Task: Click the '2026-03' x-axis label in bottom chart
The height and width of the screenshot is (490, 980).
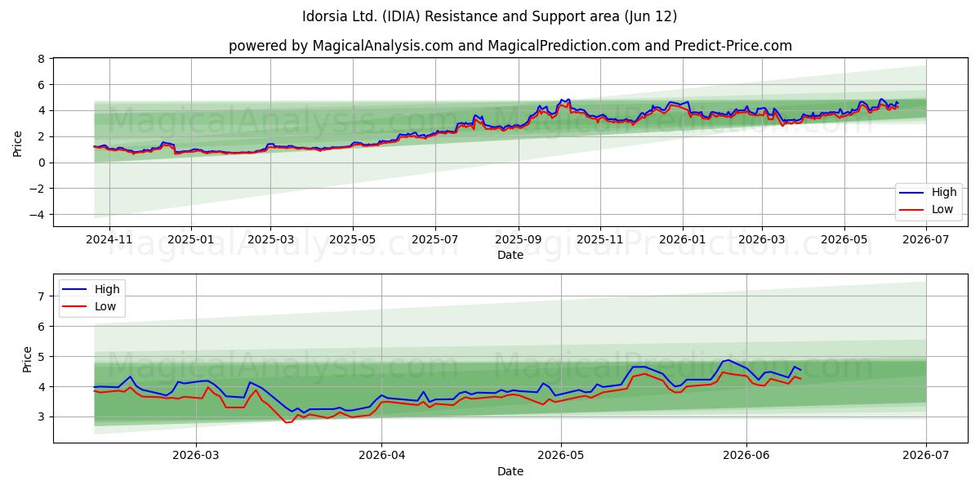Action: (197, 457)
